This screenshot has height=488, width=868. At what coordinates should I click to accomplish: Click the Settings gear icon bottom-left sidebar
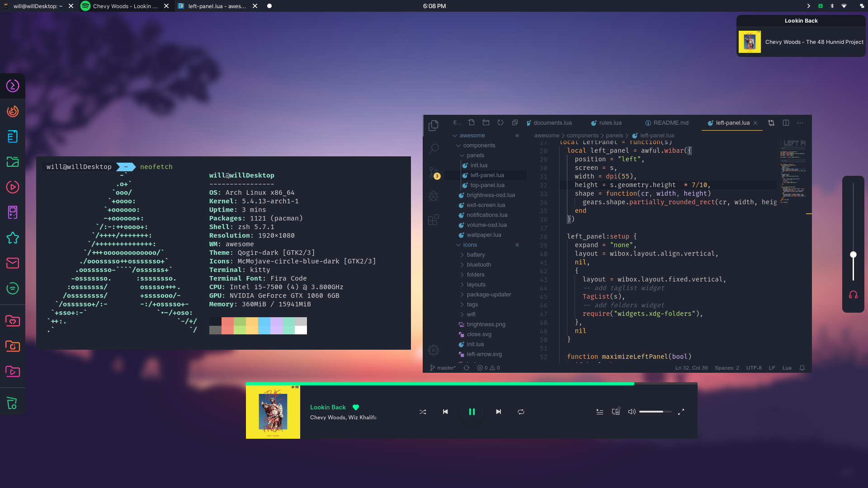point(434,350)
